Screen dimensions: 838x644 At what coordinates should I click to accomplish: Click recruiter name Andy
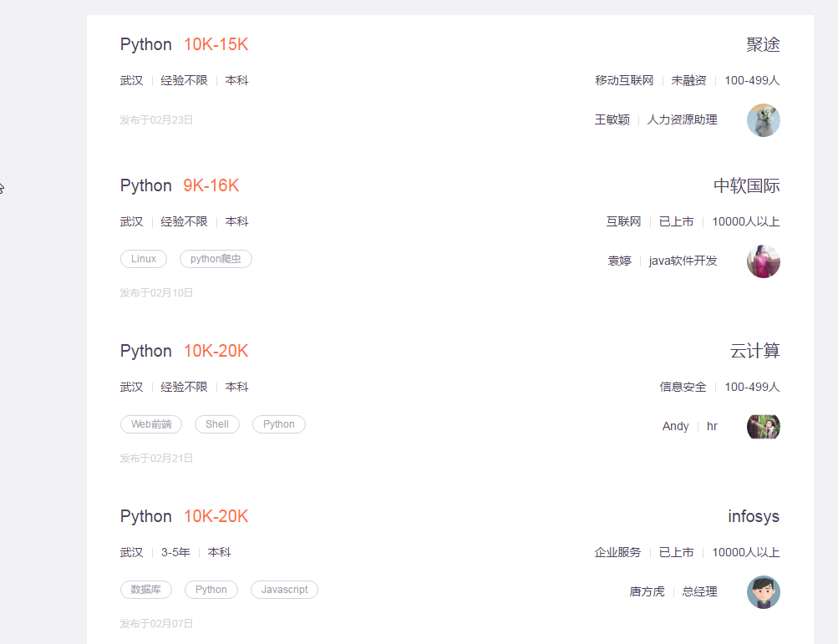(676, 427)
